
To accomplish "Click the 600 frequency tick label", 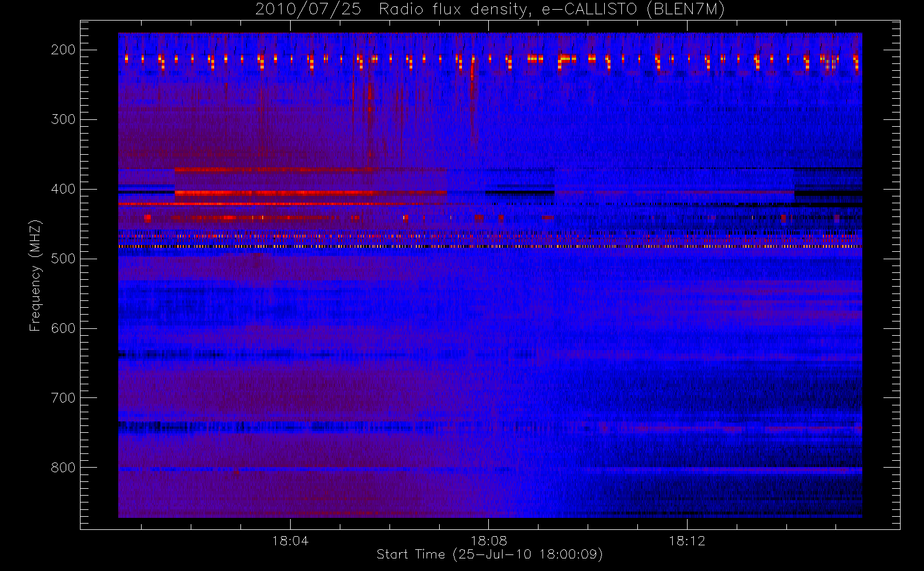I will [63, 328].
